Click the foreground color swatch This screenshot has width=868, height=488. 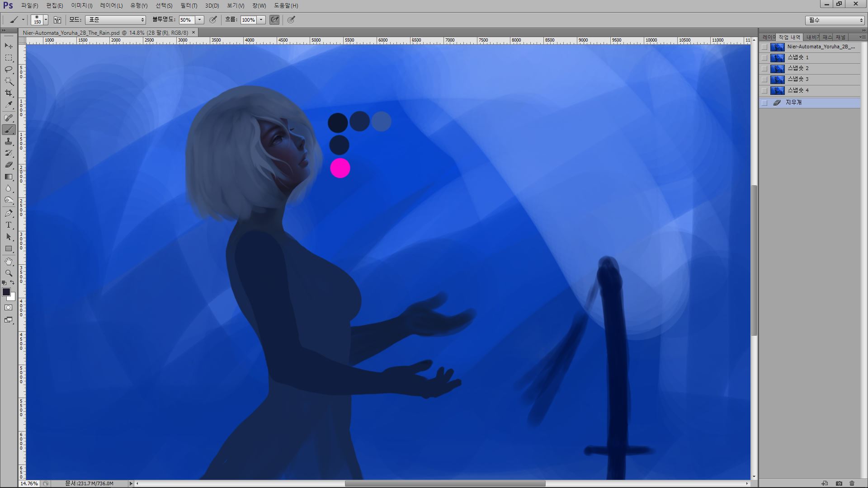click(x=6, y=292)
